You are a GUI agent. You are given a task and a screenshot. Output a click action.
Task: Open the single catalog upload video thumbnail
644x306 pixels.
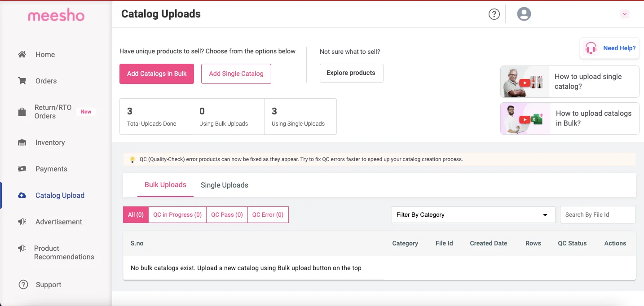pos(525,82)
